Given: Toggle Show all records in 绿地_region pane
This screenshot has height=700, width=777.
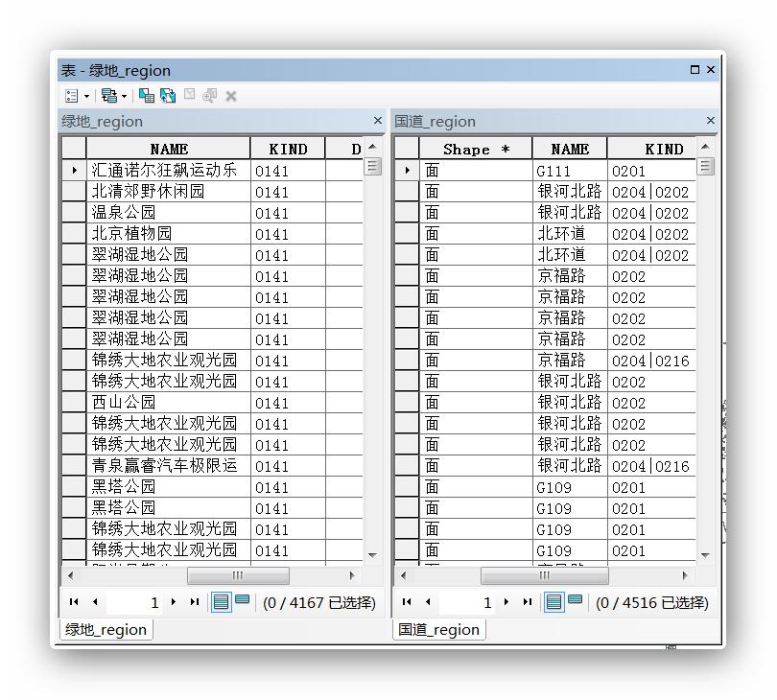Looking at the screenshot, I should click(x=221, y=602).
